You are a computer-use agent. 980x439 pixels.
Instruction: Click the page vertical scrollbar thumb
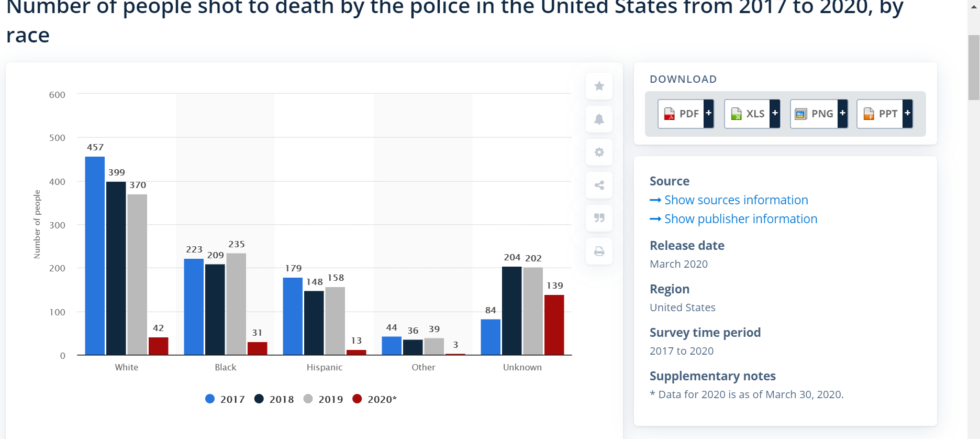click(x=973, y=67)
